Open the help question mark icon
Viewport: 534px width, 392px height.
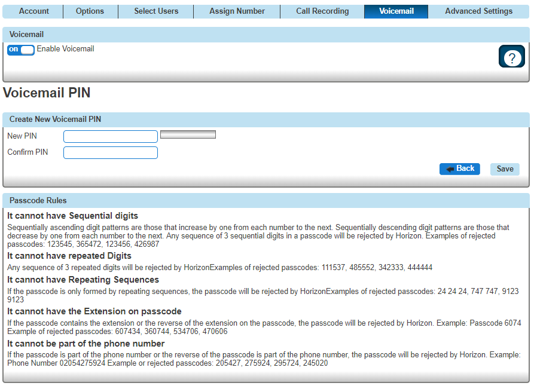511,57
